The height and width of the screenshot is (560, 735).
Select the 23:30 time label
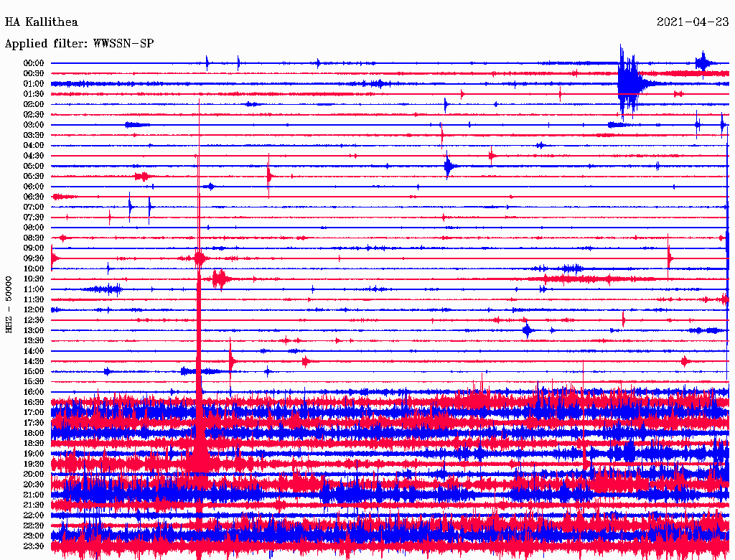coord(34,547)
